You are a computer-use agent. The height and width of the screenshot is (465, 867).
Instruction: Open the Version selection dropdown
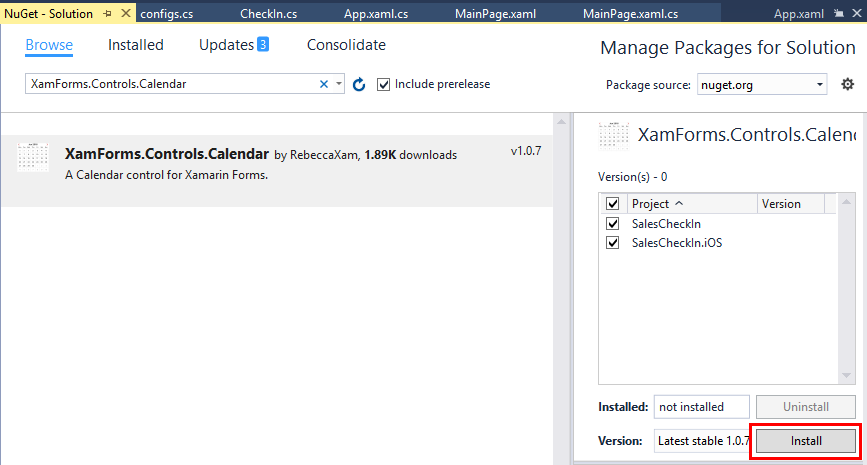pos(702,441)
